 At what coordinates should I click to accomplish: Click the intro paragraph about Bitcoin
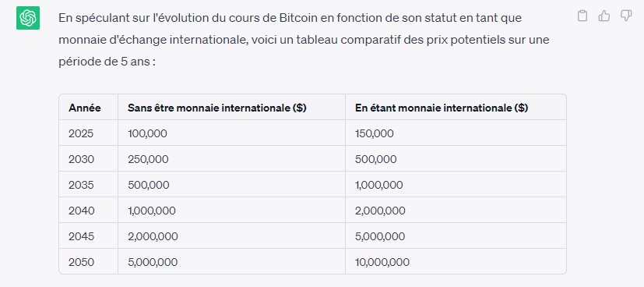tap(304, 41)
